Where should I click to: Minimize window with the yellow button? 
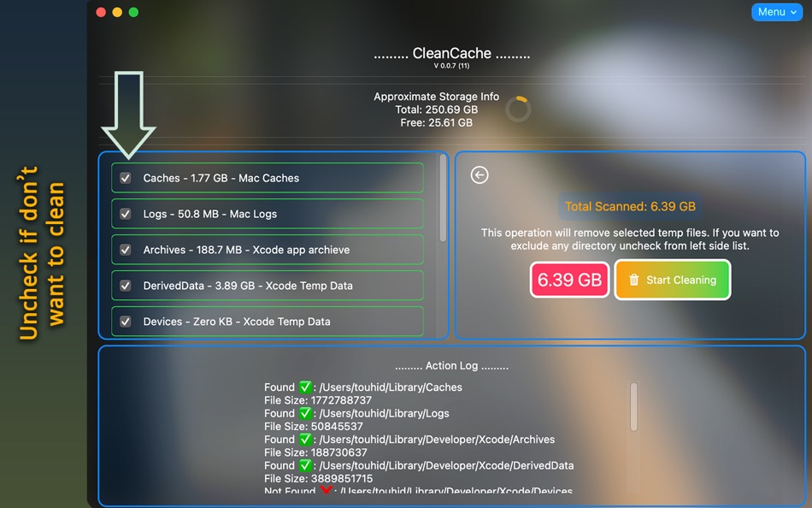tap(117, 12)
